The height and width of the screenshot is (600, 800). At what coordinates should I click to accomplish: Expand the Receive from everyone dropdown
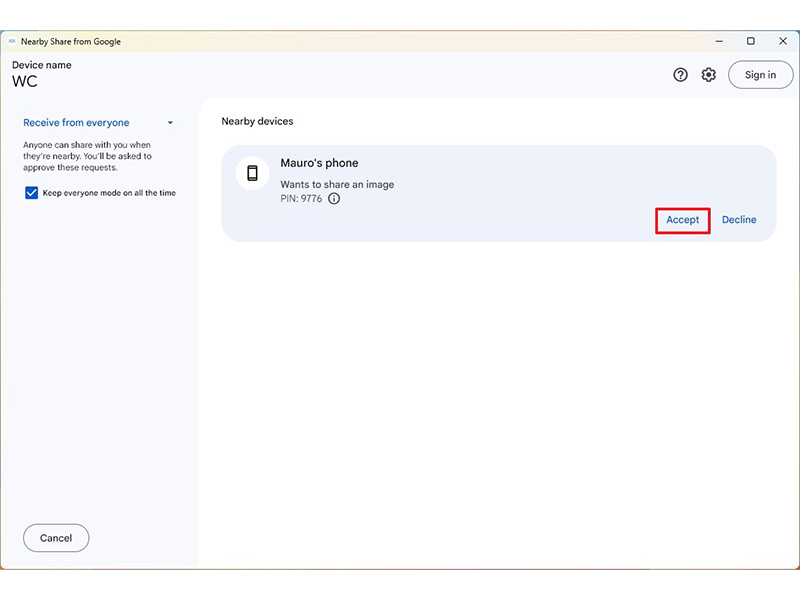pos(98,122)
